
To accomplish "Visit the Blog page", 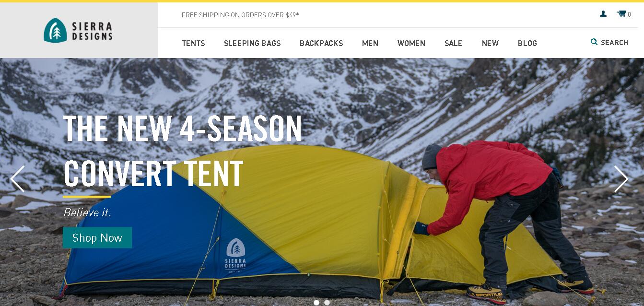I will tap(527, 43).
